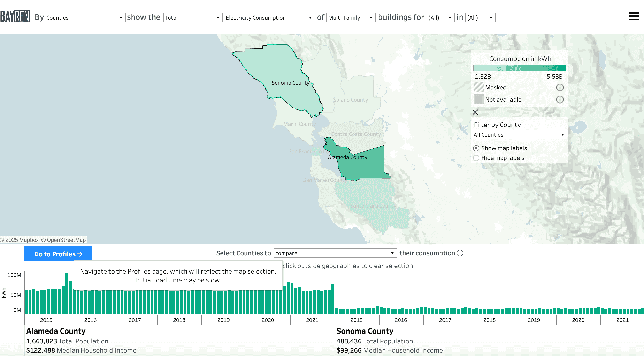Open the compare action dropdown
The image size is (644, 356).
tap(335, 253)
